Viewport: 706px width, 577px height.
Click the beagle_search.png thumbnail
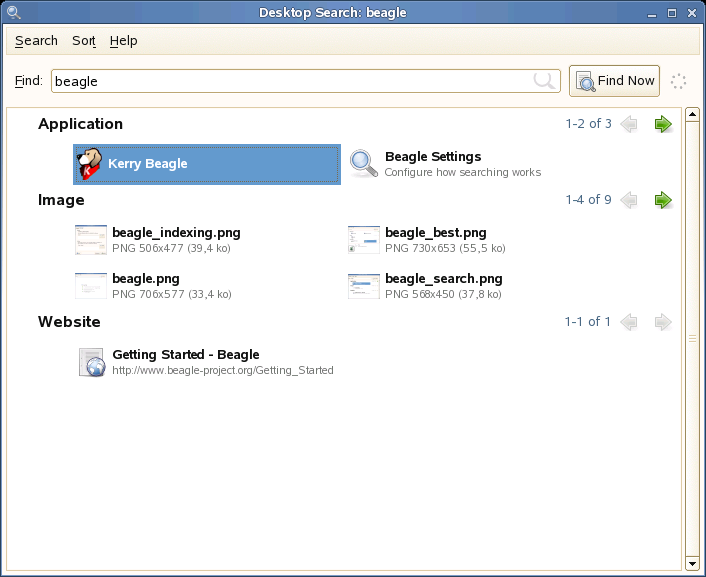coord(364,286)
